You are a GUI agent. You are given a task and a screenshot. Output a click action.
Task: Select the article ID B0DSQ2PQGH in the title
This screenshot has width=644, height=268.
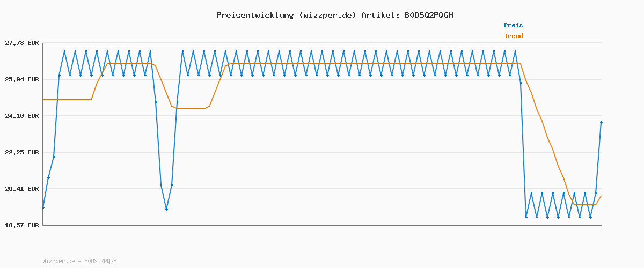tap(428, 15)
